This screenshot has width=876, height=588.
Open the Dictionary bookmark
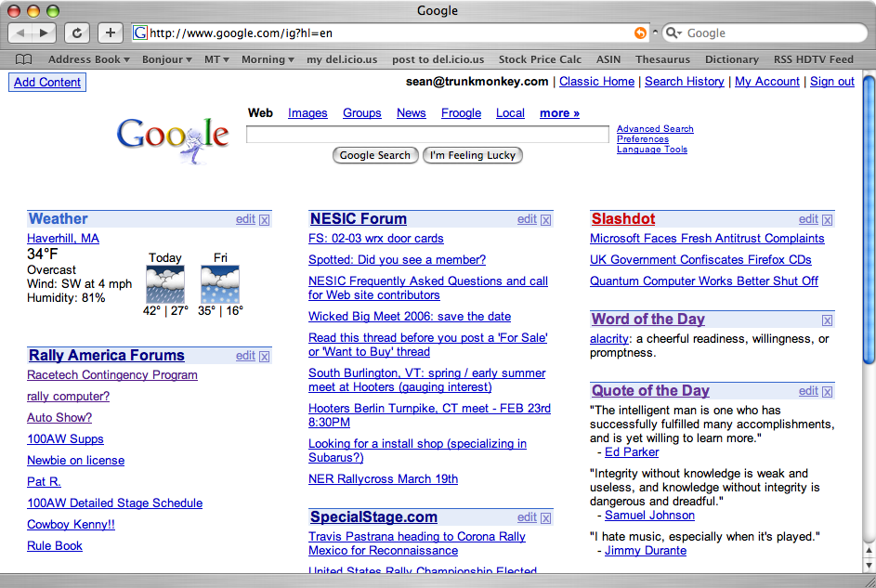(732, 59)
